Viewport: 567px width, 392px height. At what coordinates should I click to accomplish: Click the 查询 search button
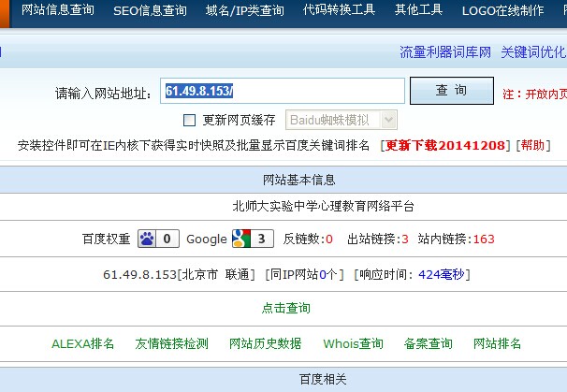[452, 91]
